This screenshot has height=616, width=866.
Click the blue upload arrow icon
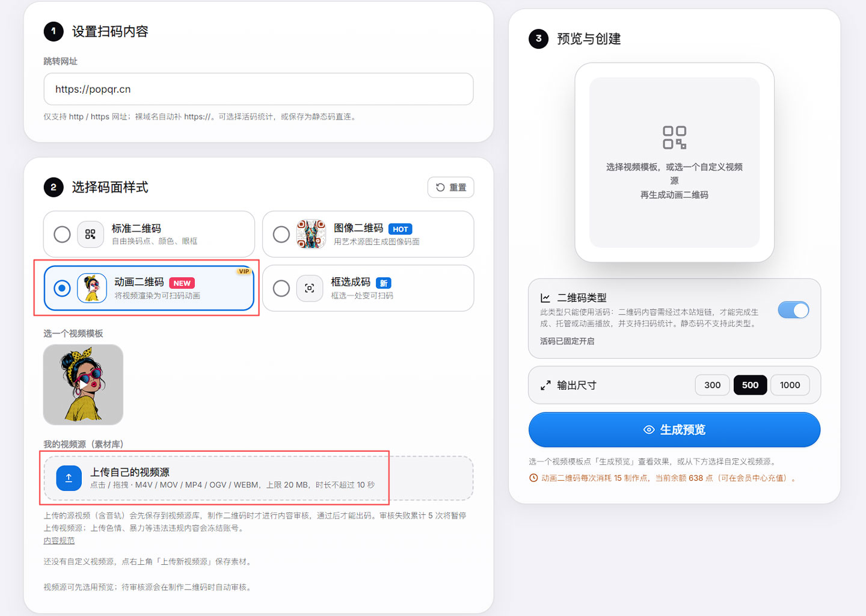click(x=69, y=478)
